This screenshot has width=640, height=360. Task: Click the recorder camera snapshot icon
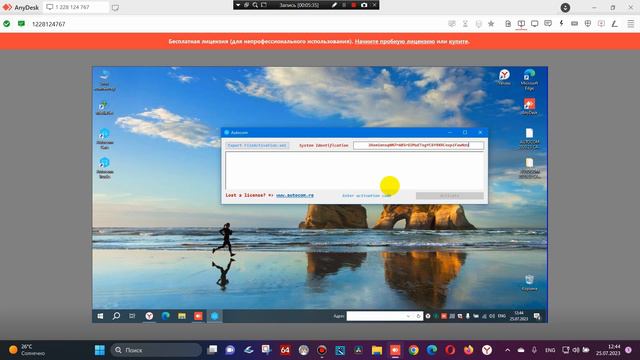[364, 5]
